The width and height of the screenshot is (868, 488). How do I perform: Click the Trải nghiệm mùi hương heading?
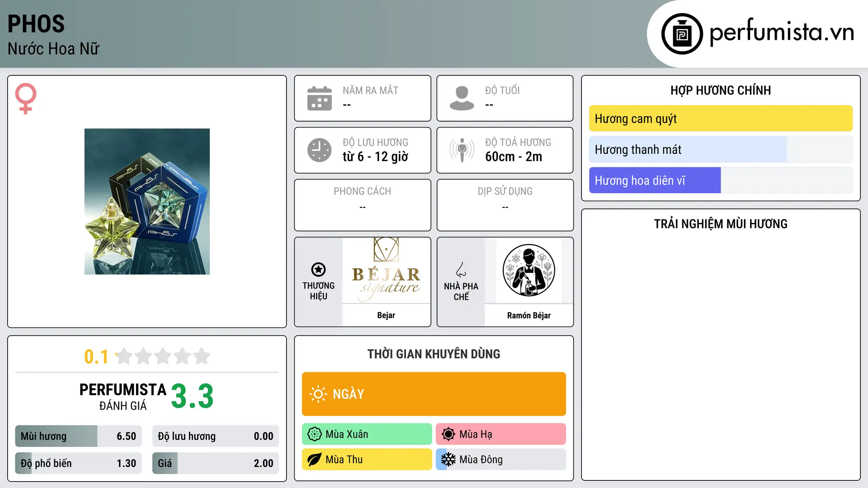721,224
